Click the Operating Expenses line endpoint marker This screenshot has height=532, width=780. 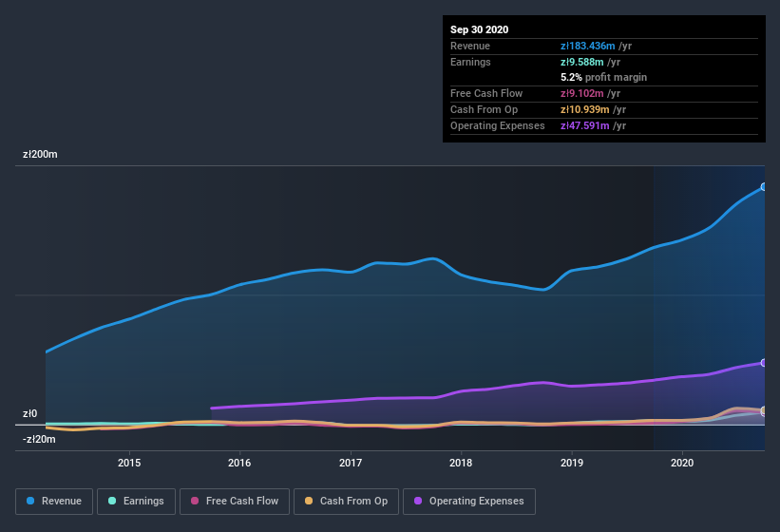[764, 363]
